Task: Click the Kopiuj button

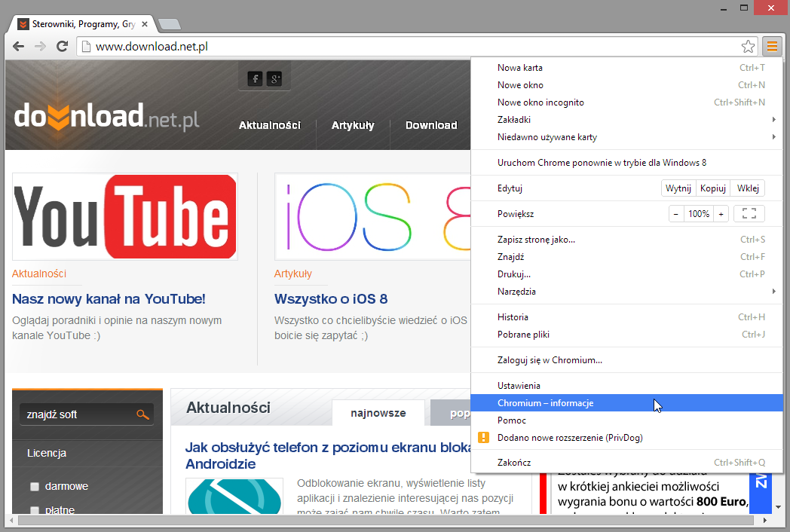Action: coord(713,188)
